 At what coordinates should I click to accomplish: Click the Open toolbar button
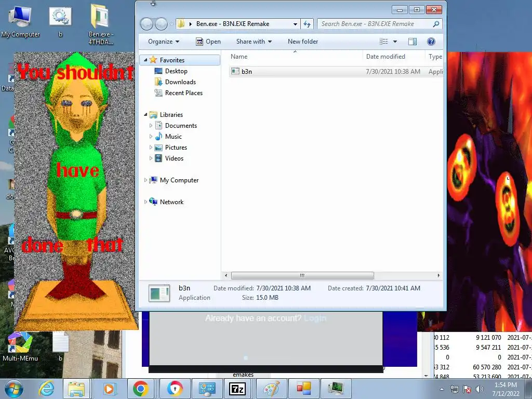(x=208, y=42)
